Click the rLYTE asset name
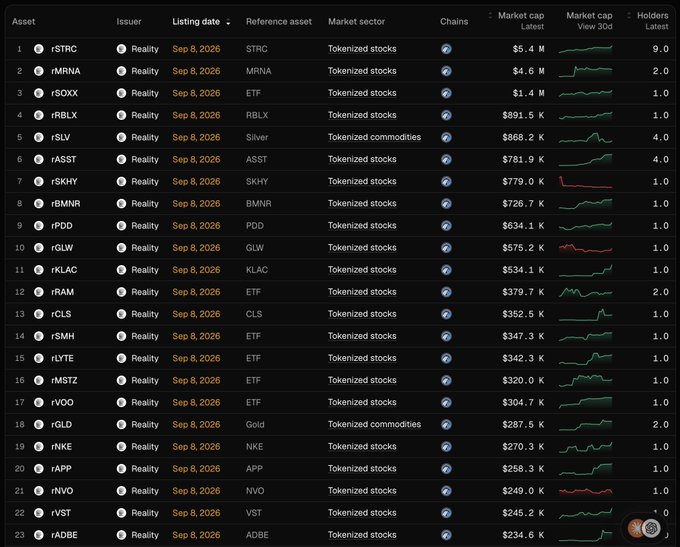The image size is (680, 547). click(62, 359)
